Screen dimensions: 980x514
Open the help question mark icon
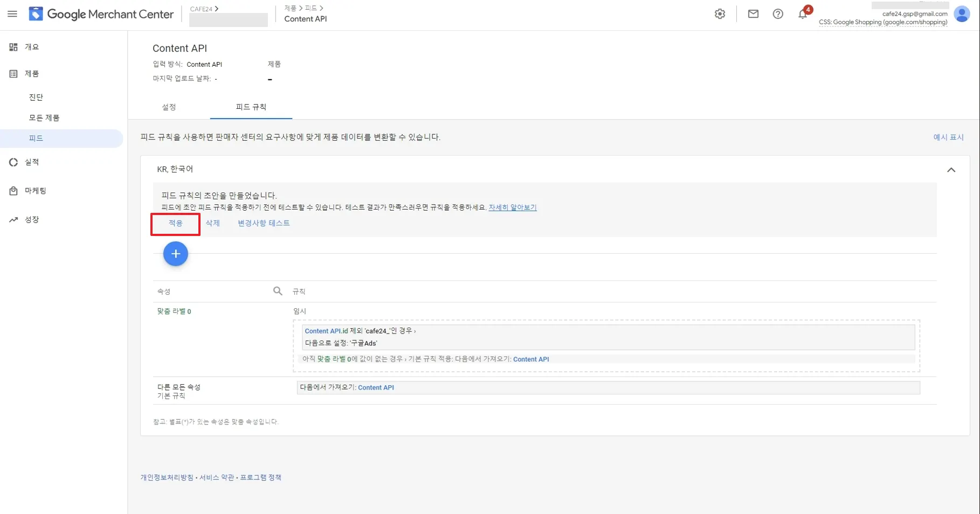(778, 14)
